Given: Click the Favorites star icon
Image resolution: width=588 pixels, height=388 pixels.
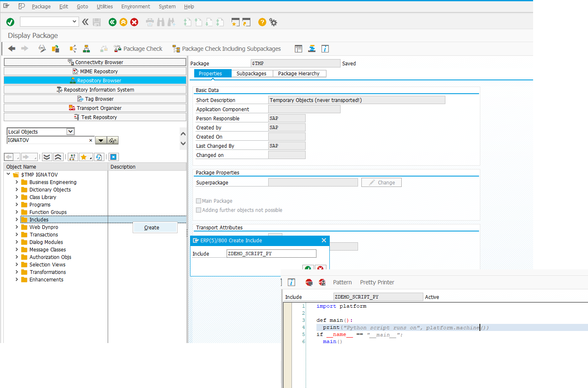Looking at the screenshot, I should tap(85, 157).
